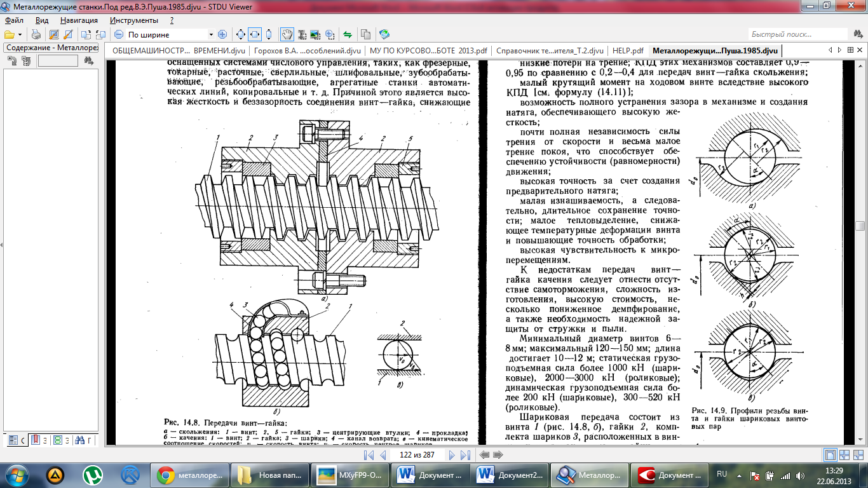The height and width of the screenshot is (488, 868).
Task: Select the Содержание - Металлорез panel header
Action: pyautogui.click(x=51, y=48)
